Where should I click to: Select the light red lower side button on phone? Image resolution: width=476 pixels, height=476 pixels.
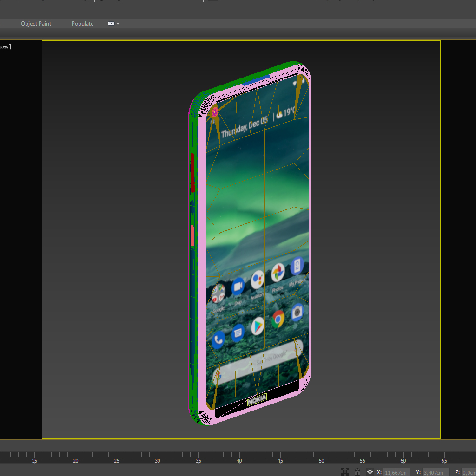coord(192,235)
